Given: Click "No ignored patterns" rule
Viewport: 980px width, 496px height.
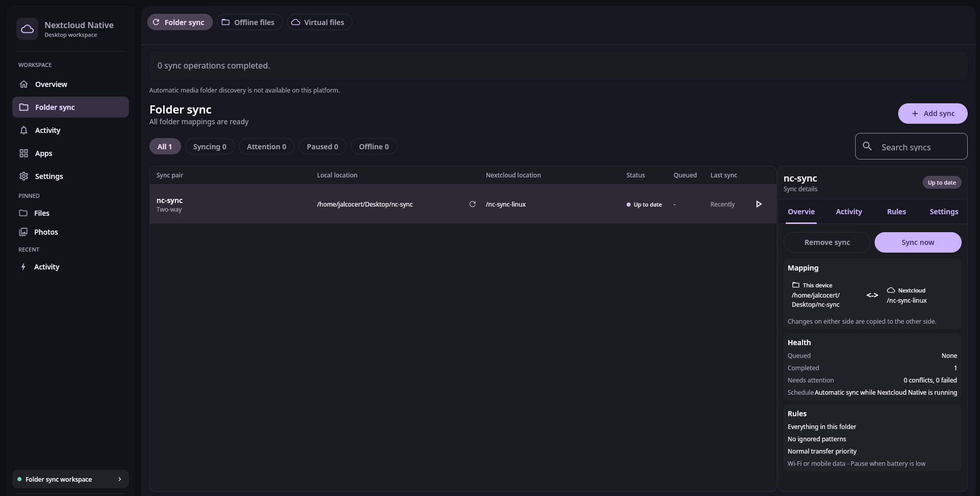Looking at the screenshot, I should click(x=817, y=439).
